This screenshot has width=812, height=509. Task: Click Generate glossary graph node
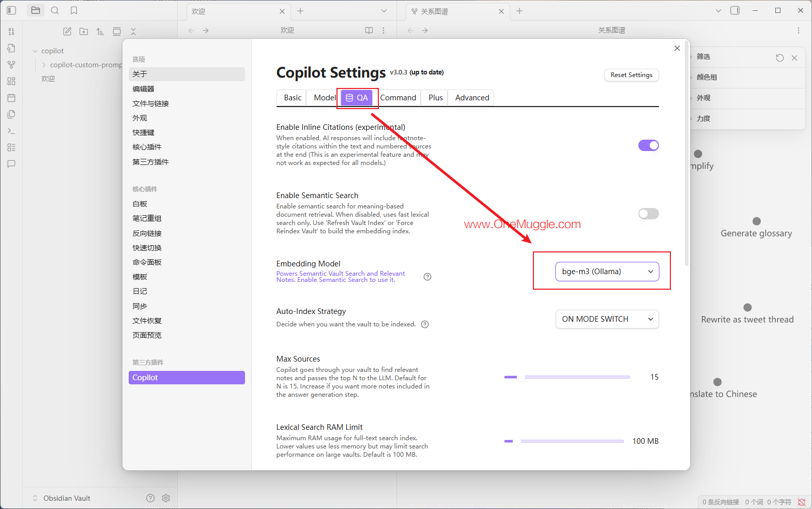tap(757, 221)
